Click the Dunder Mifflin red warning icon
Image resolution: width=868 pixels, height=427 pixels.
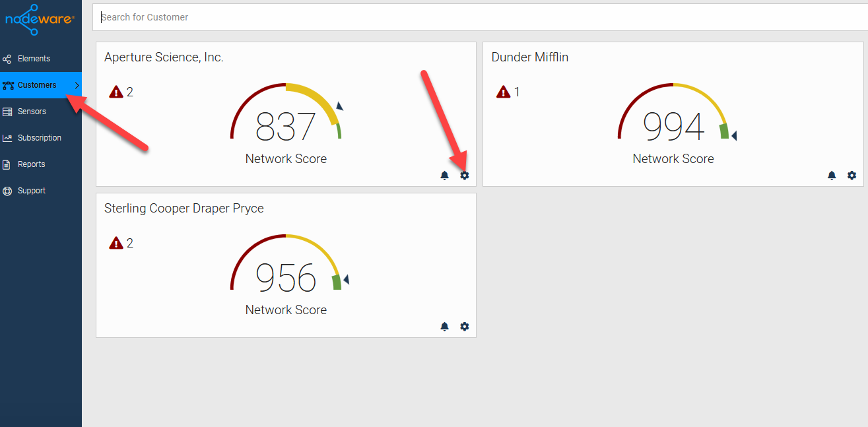tap(504, 92)
